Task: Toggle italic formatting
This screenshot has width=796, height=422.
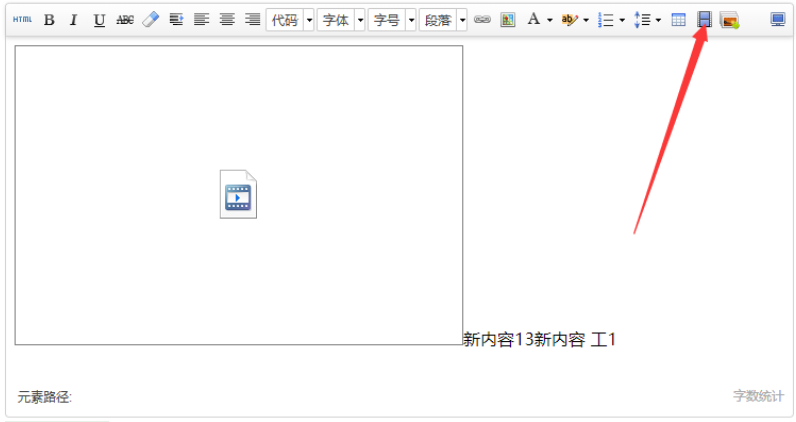Action: click(74, 20)
